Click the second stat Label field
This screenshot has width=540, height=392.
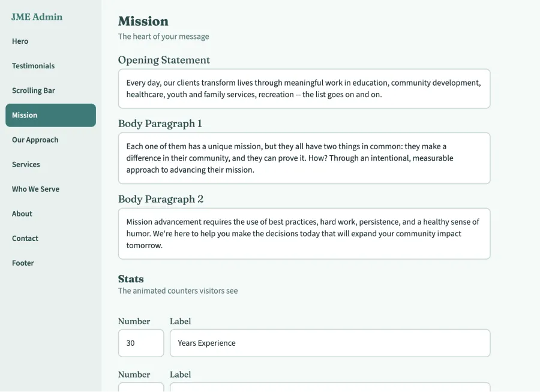[x=330, y=389]
